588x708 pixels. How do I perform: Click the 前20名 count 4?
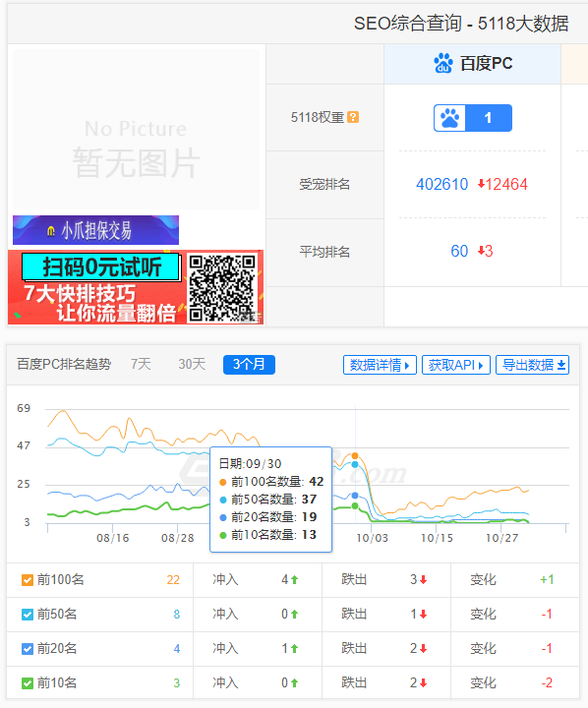click(x=177, y=649)
